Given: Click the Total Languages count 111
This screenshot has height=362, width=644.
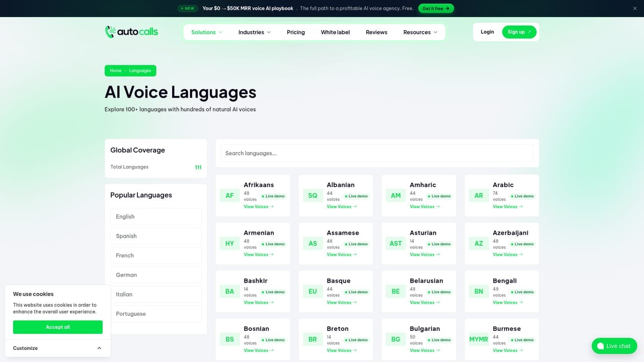Looking at the screenshot, I should click(x=198, y=167).
